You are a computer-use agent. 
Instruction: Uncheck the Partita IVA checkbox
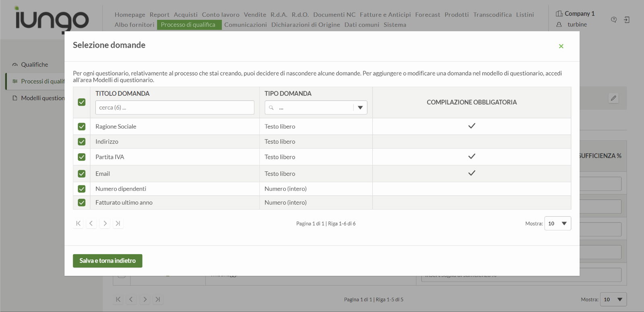coord(82,157)
